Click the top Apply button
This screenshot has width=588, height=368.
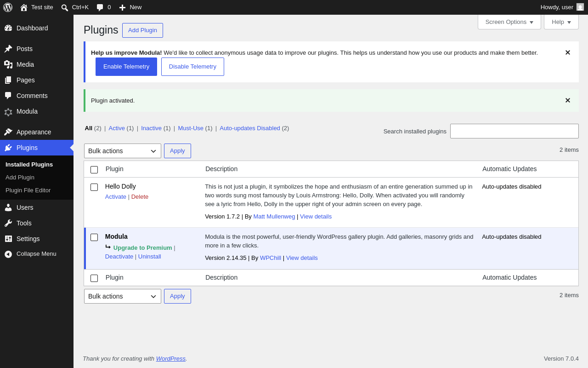[177, 151]
